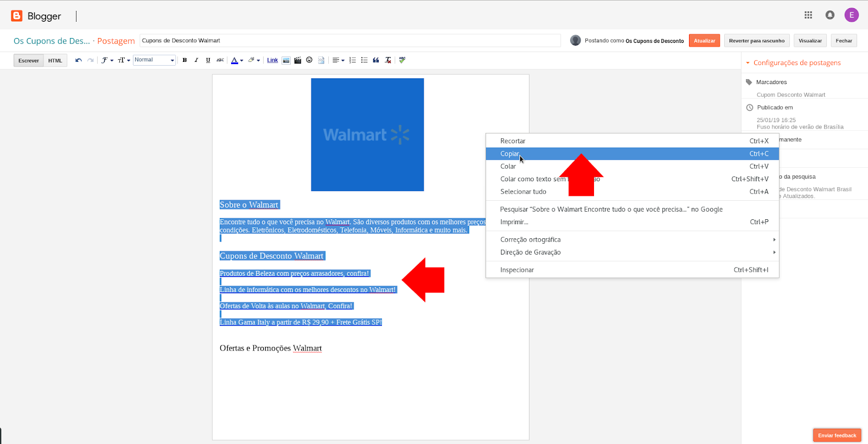Click the Sobre o Walmart heading
Viewport: 868px width, 444px height.
point(249,205)
